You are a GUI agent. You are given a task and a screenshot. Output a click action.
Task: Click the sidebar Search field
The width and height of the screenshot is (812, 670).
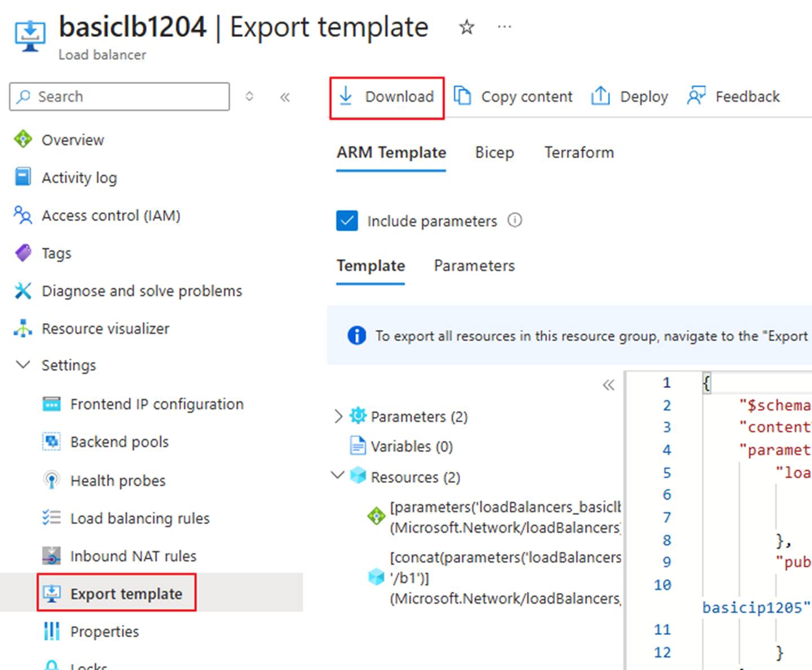[120, 97]
